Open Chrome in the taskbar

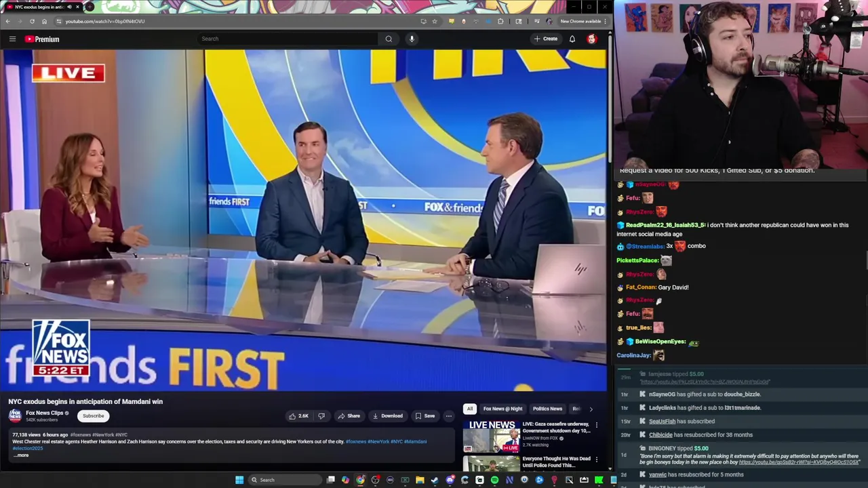click(x=360, y=480)
